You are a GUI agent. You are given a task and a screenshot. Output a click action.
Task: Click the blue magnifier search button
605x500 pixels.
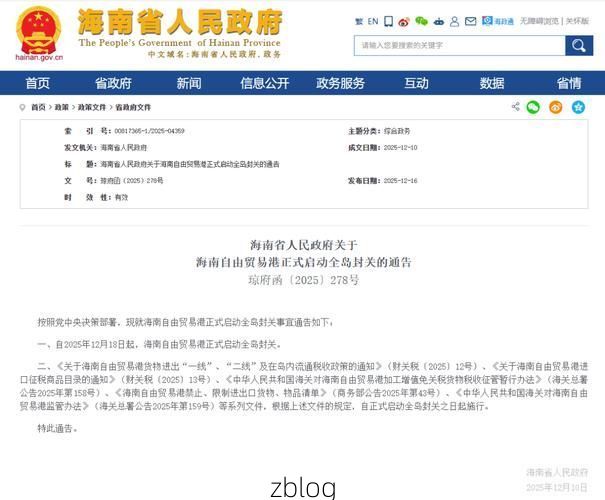579,46
